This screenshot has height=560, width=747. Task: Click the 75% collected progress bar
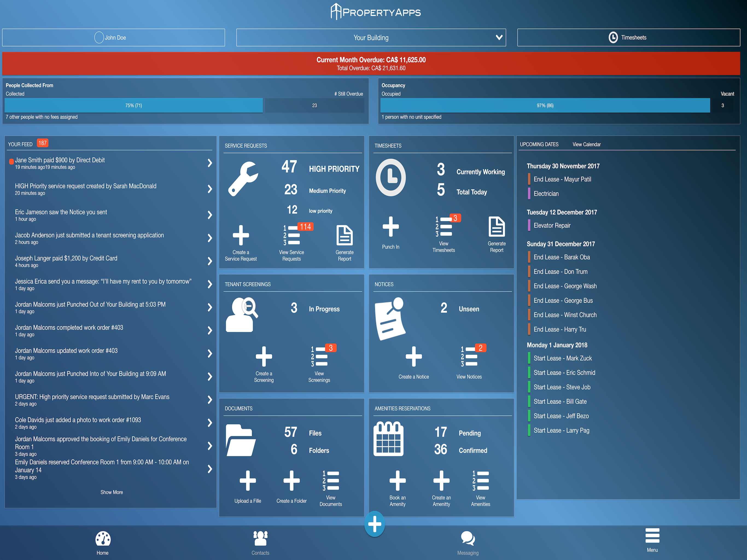(134, 105)
